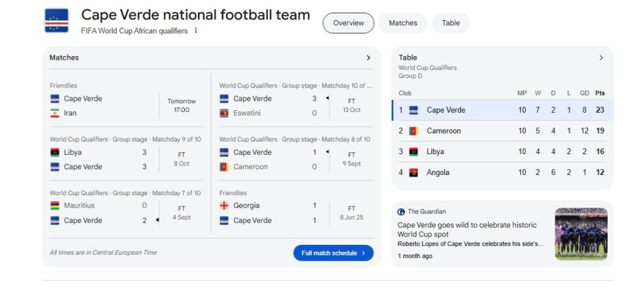Click the Libya flag in Matchday 9 result

pyautogui.click(x=55, y=152)
